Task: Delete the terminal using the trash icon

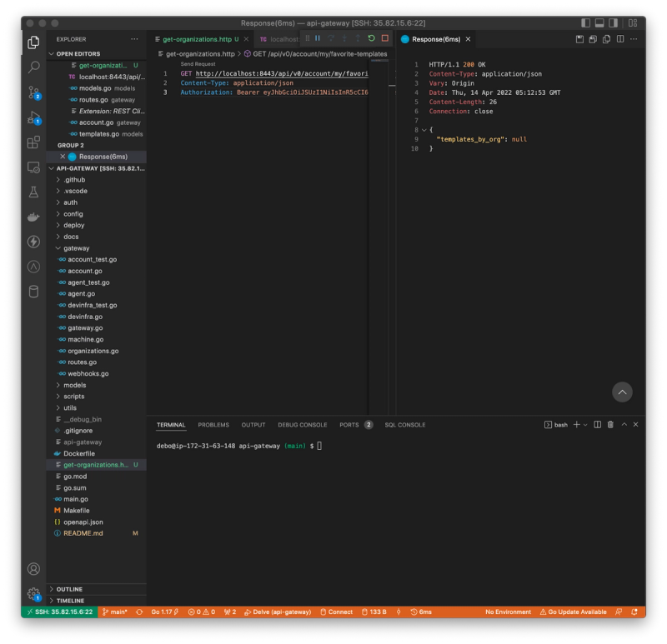Action: pos(610,425)
